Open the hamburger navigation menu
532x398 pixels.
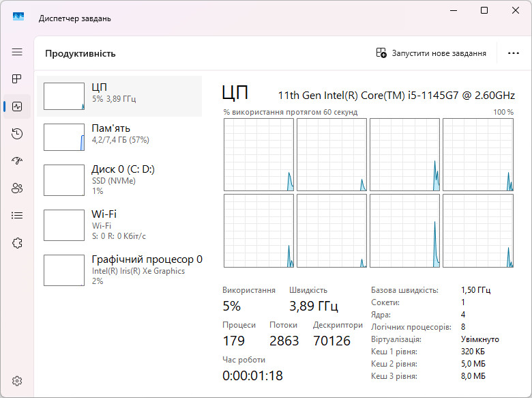pyautogui.click(x=17, y=52)
